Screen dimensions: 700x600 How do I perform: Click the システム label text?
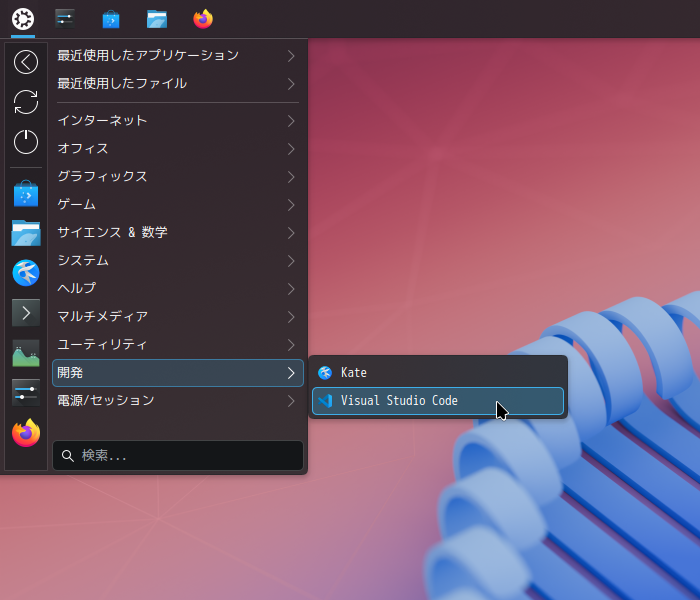[83, 261]
